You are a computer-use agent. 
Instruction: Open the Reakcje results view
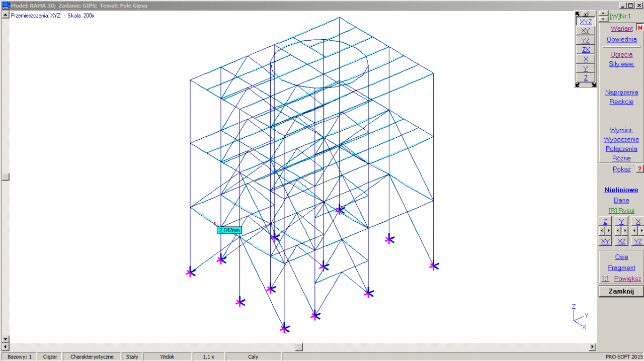coord(621,102)
